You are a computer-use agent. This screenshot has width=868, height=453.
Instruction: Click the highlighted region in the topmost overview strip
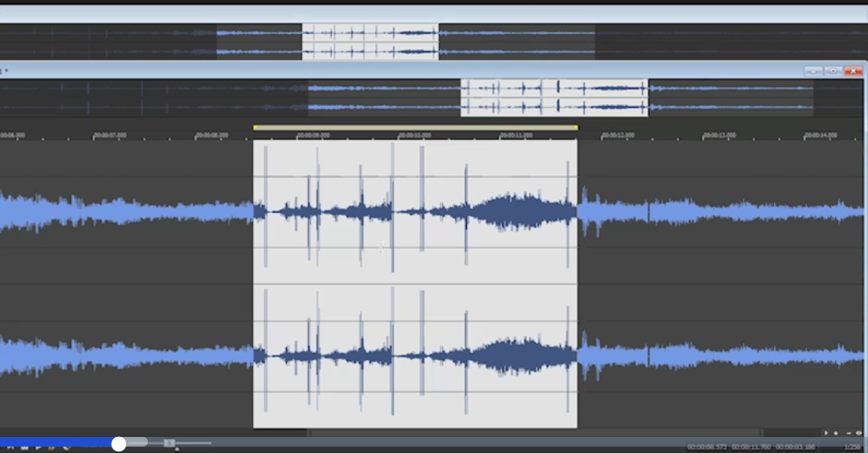click(x=370, y=42)
